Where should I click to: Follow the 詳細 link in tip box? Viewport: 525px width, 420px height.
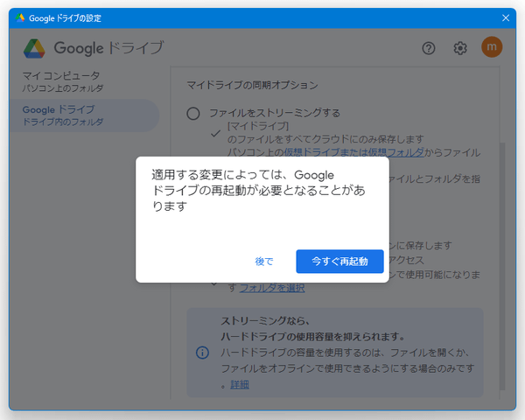tap(239, 384)
